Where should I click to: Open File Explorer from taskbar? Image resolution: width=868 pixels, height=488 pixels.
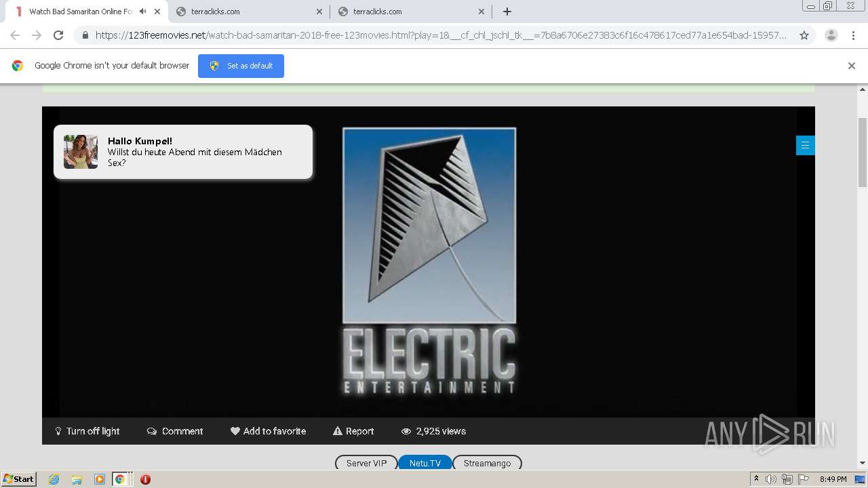(x=77, y=479)
